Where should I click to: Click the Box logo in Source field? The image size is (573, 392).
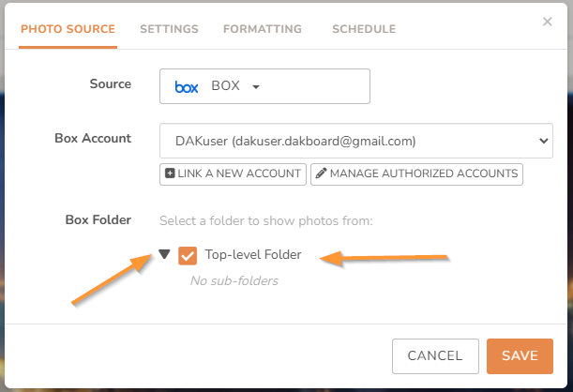pyautogui.click(x=187, y=87)
